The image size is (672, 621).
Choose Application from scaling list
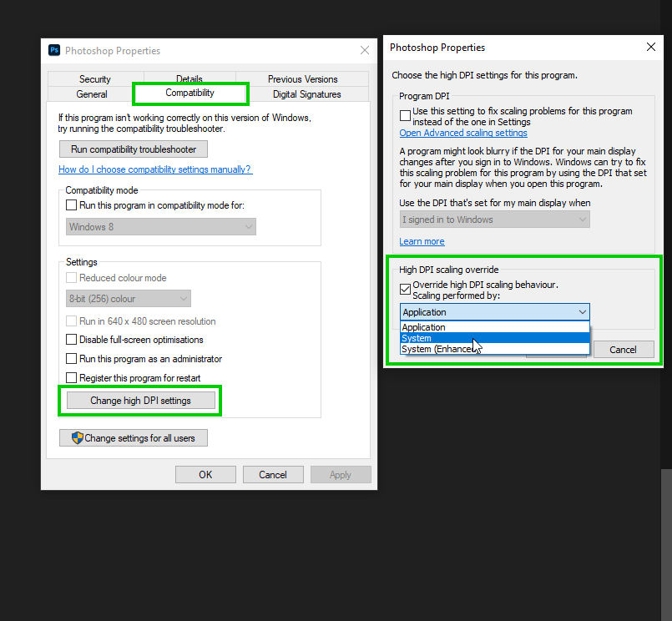494,327
